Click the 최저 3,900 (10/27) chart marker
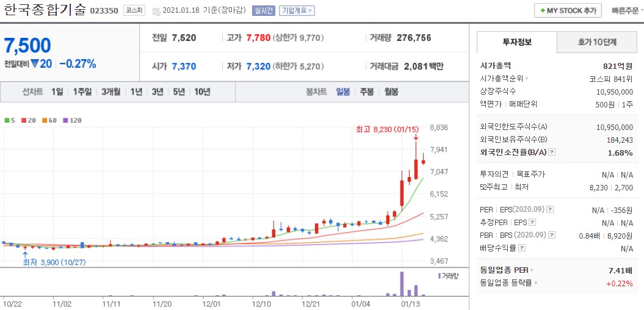This screenshot has height=310, width=644. tap(54, 262)
